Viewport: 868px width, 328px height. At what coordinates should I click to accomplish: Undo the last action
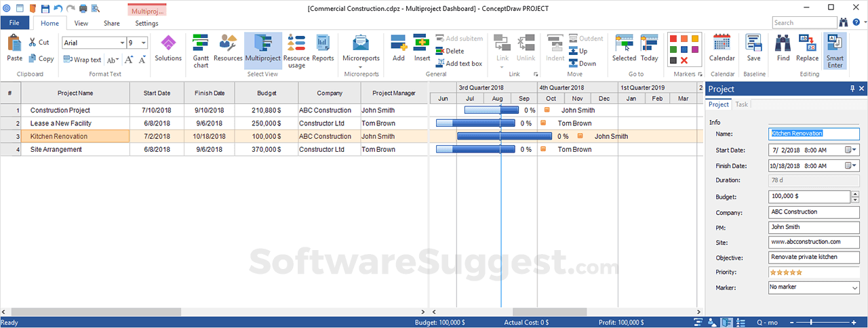pos(58,9)
